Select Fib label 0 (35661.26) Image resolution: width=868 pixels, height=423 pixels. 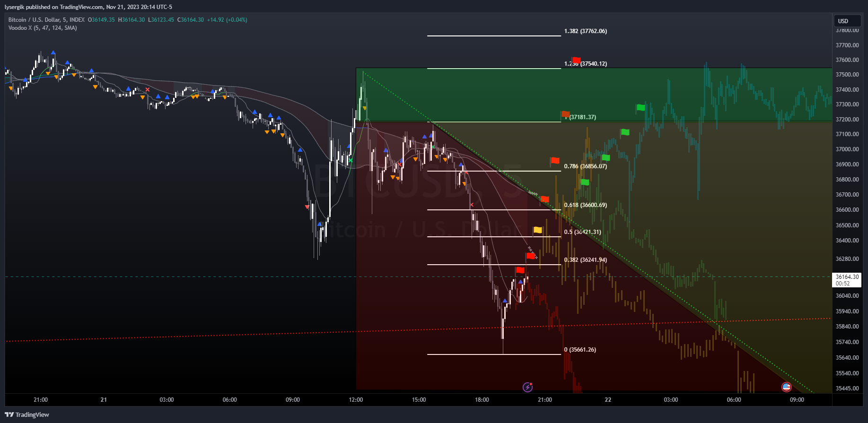(x=580, y=350)
